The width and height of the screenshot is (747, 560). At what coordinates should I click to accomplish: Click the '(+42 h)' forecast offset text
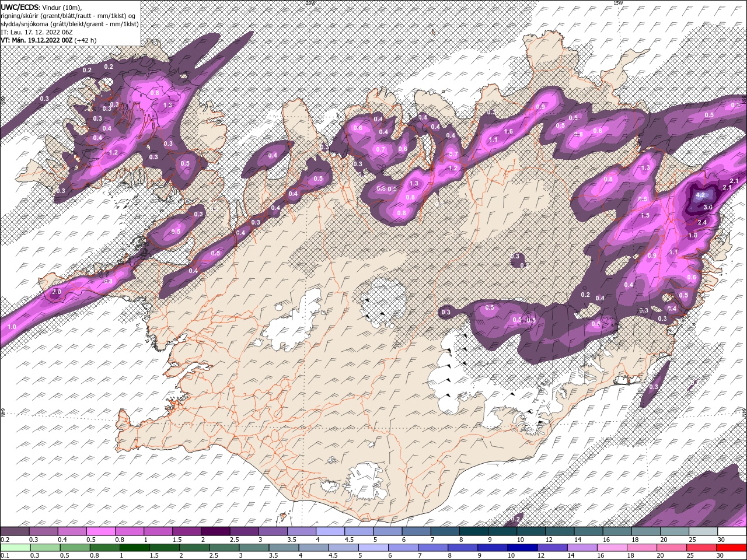pyautogui.click(x=85, y=40)
